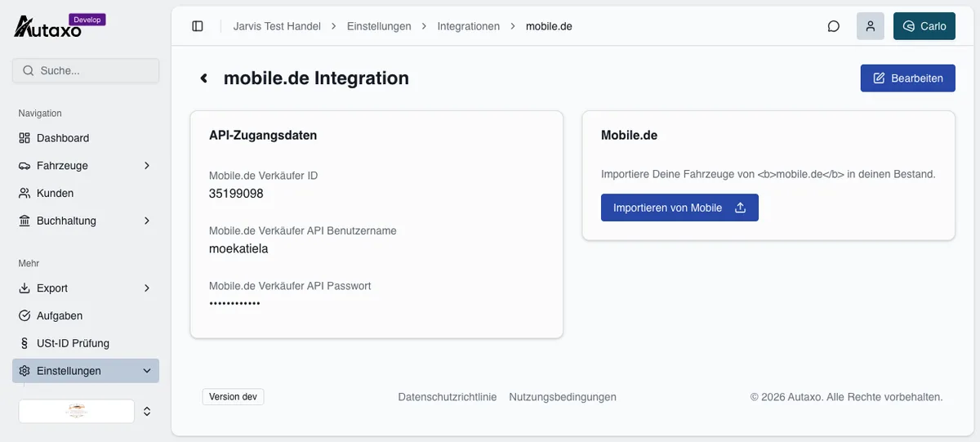Click the username value moekatiela
Screen dimensions: 980x442
[238, 248]
